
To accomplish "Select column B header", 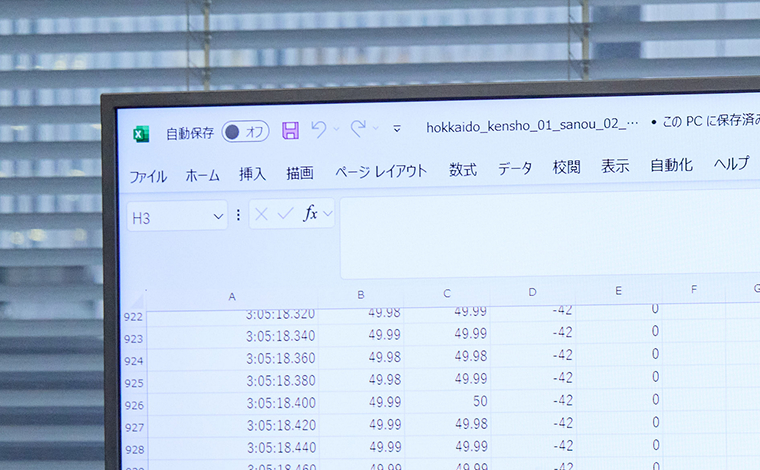I will point(360,295).
